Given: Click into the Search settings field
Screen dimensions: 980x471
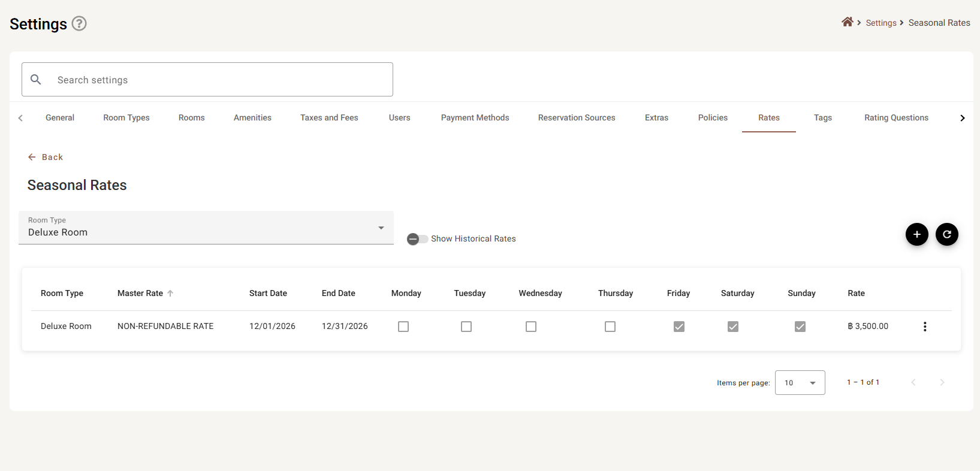Looking at the screenshot, I should click(207, 80).
